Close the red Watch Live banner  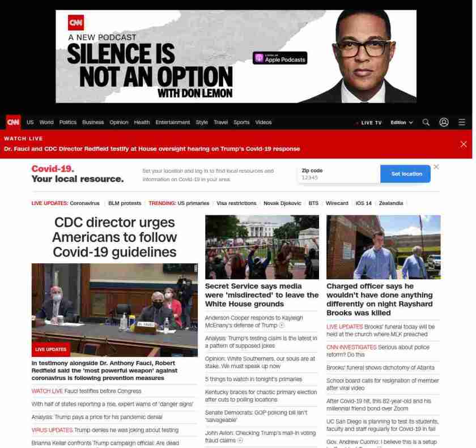[464, 144]
